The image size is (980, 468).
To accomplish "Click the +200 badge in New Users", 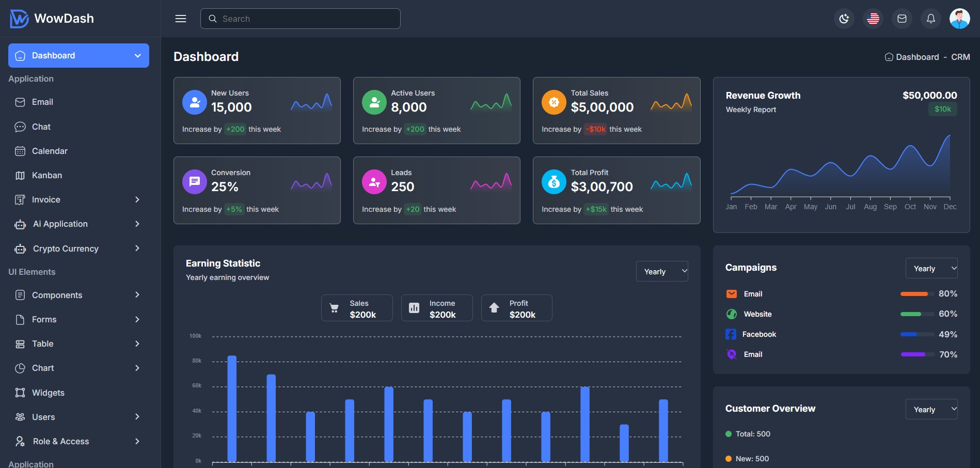I will (x=235, y=129).
